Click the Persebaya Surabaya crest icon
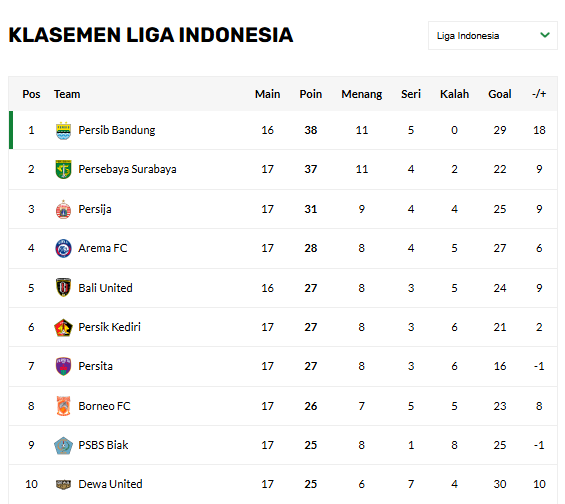The image size is (565, 504). (63, 169)
